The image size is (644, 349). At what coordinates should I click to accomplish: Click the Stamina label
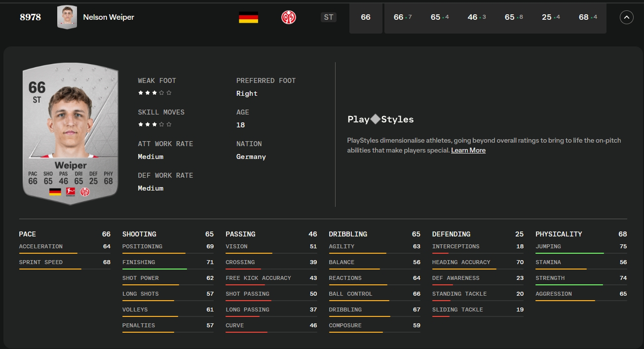(x=548, y=262)
